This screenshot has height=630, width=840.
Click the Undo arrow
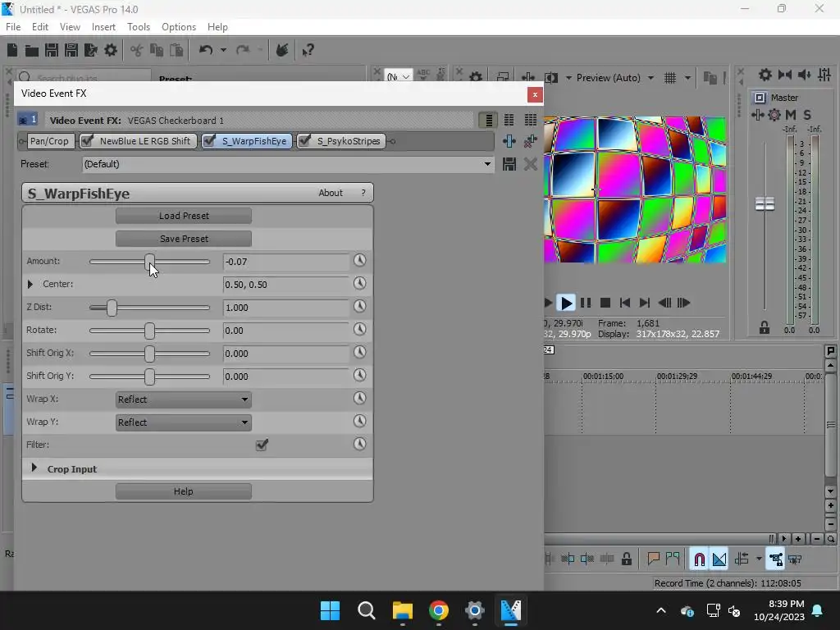pyautogui.click(x=206, y=50)
